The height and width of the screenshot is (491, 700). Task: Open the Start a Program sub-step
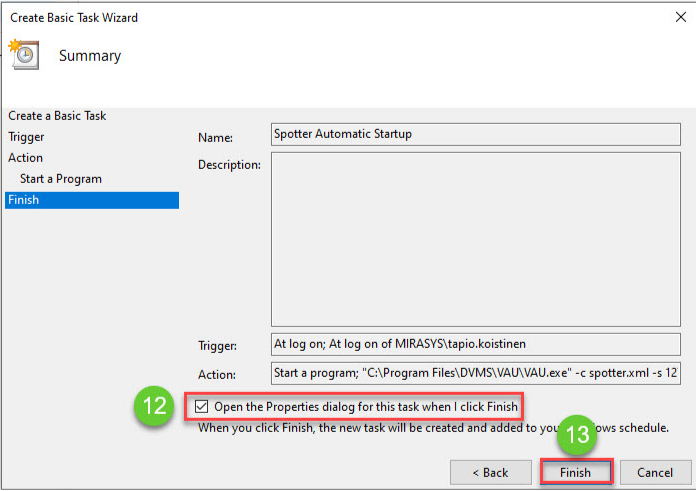point(60,179)
